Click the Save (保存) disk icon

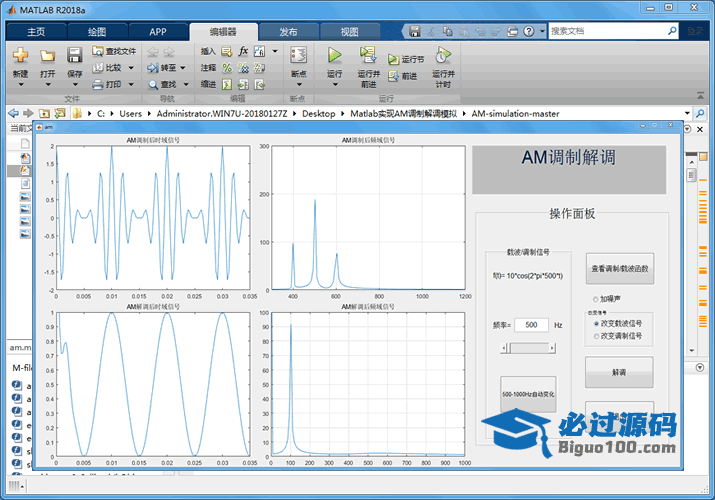74,55
